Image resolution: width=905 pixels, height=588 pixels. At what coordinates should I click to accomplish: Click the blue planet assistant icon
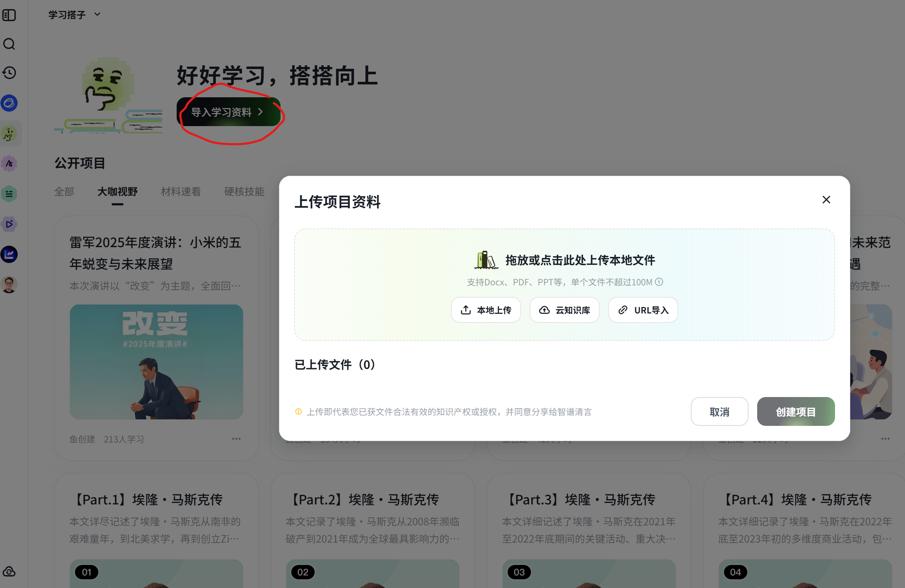[9, 103]
